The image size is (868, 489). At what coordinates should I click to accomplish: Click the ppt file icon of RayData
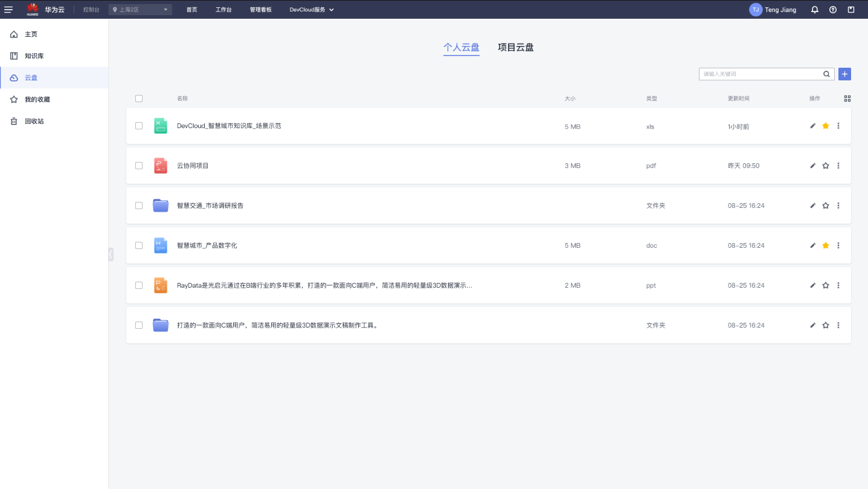coord(160,285)
